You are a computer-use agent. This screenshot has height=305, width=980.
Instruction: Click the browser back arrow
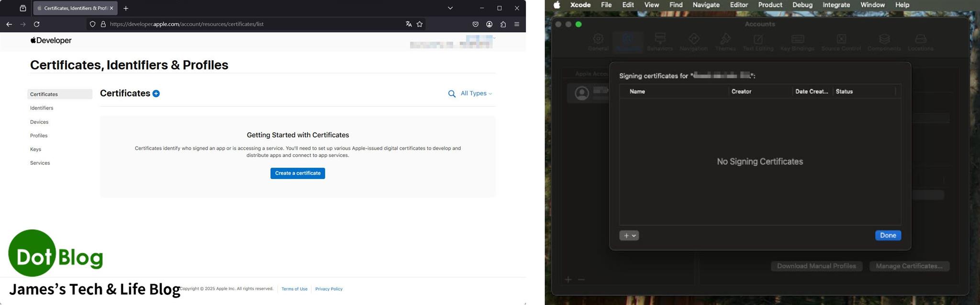[9, 24]
